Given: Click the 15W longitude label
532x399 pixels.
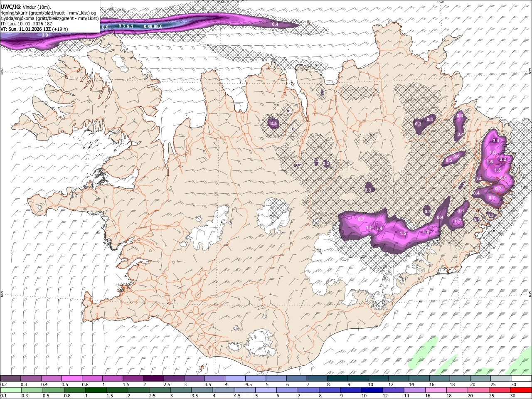Looking at the screenshot, I should (440, 2).
